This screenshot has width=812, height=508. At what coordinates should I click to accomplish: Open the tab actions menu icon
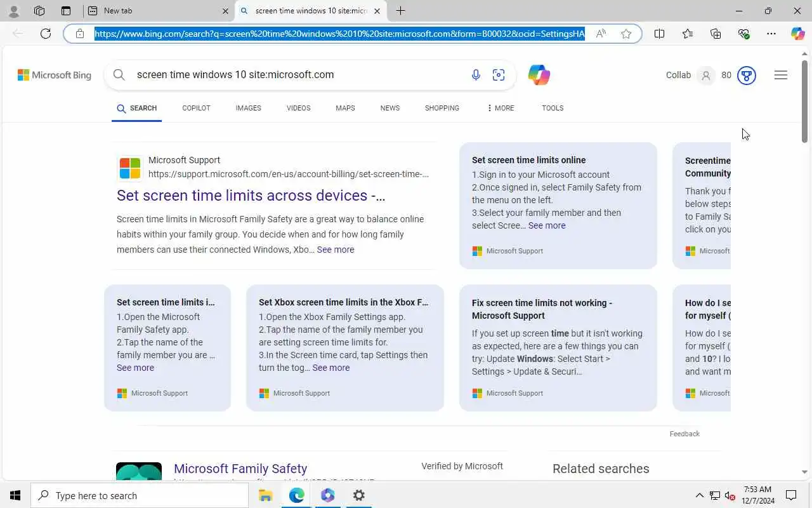[66, 11]
